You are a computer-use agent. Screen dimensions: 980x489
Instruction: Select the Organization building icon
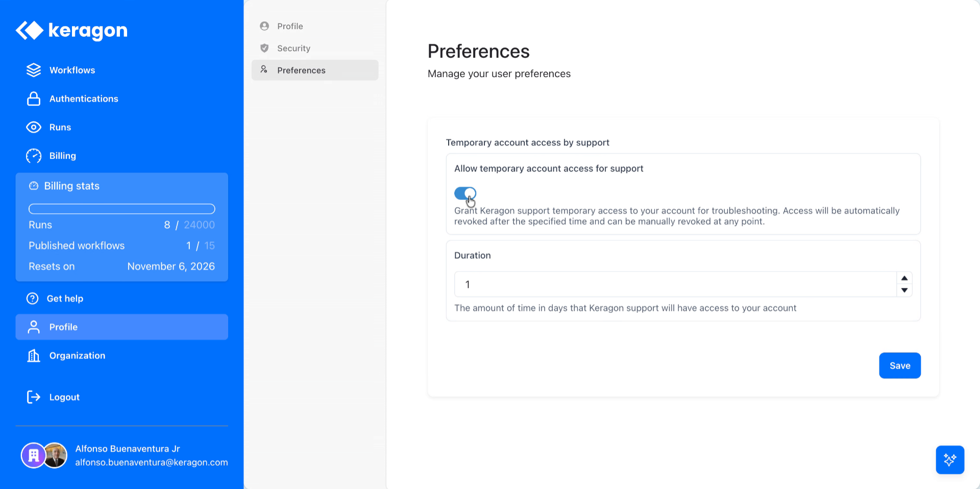(x=33, y=355)
